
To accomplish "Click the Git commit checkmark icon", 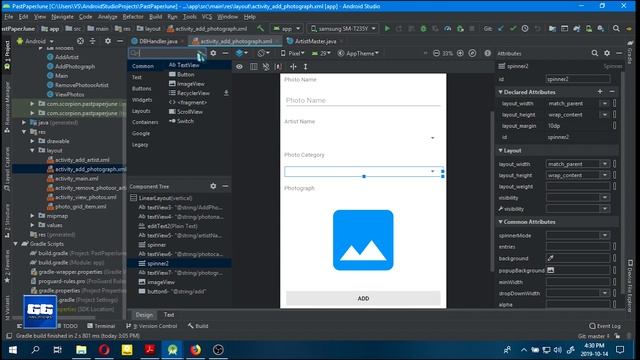I will click(513, 29).
